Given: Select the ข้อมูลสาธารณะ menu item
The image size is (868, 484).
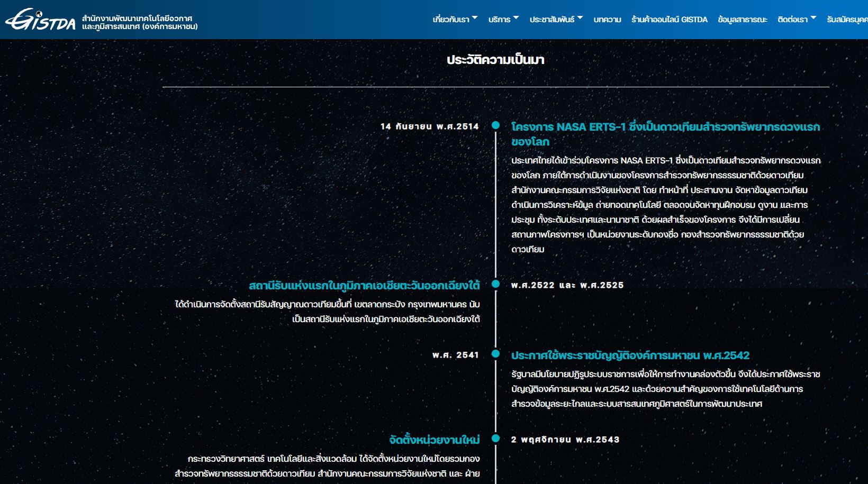Looking at the screenshot, I should (x=742, y=20).
